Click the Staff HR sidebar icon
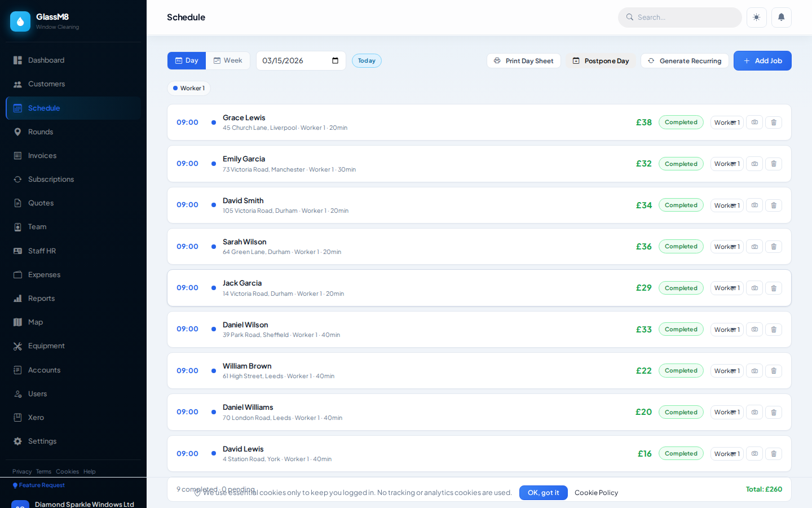Viewport: 812px width, 508px height. 17,251
